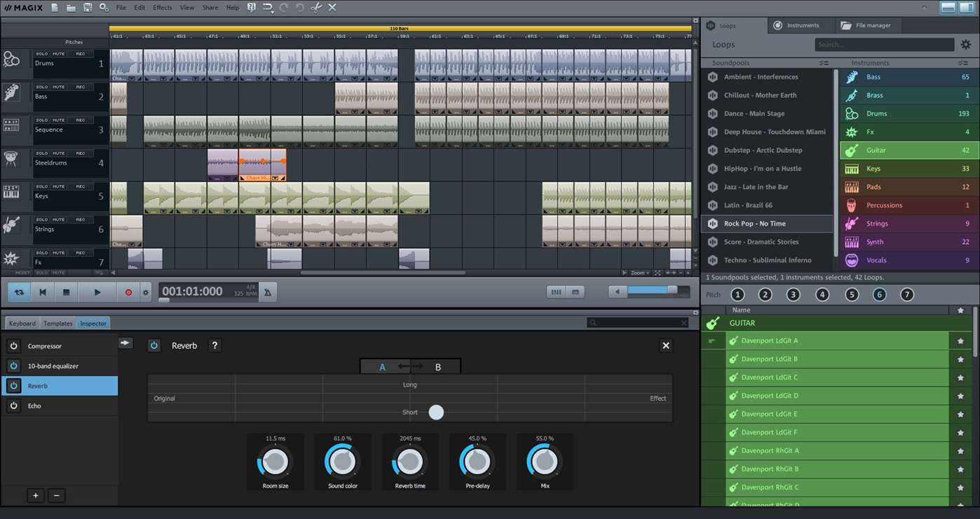The image size is (980, 519).
Task: Toggle the Echo effect power button
Action: click(14, 404)
